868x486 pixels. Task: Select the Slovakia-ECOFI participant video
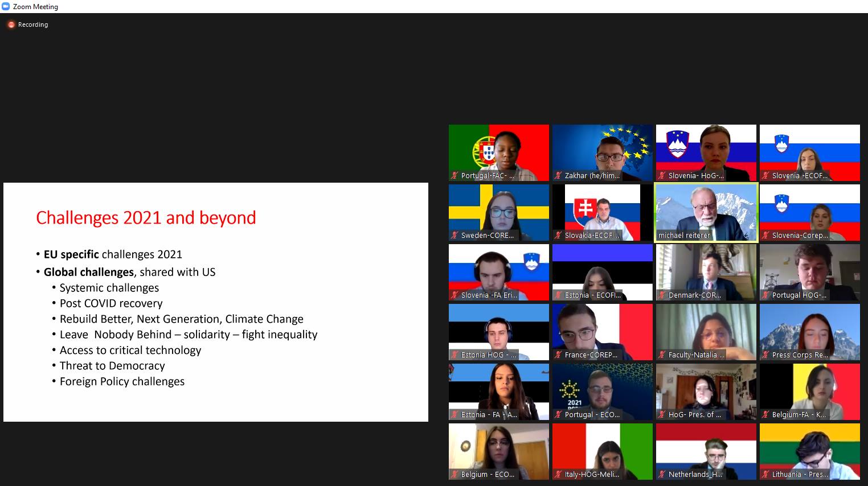(x=603, y=211)
